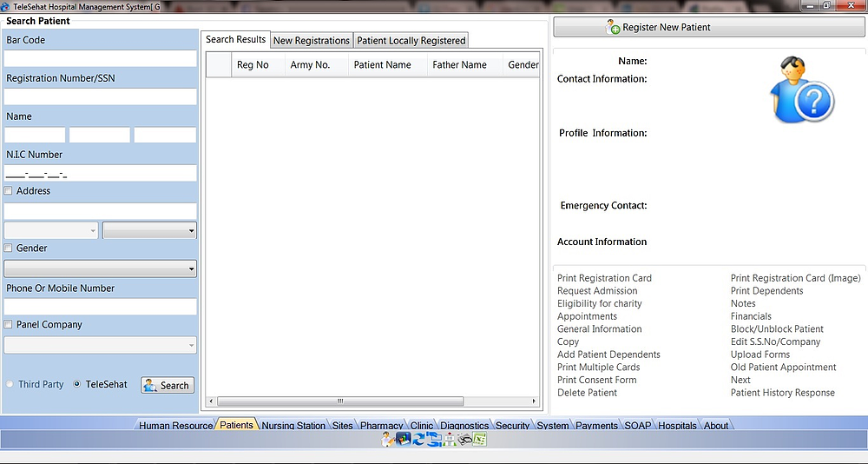Click the blue refresh arrows icon
Screen dimensions: 868x464
(x=418, y=440)
